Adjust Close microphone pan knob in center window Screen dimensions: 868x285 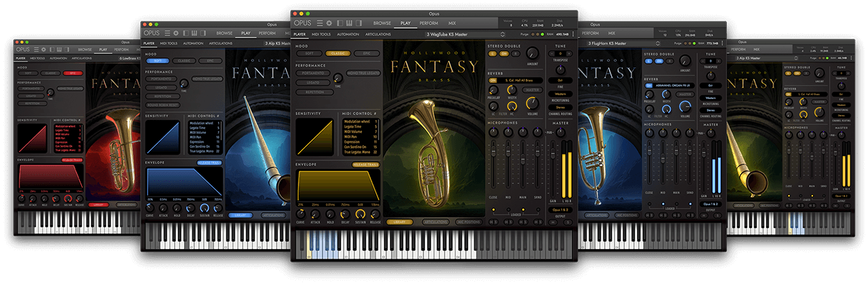[x=493, y=132]
